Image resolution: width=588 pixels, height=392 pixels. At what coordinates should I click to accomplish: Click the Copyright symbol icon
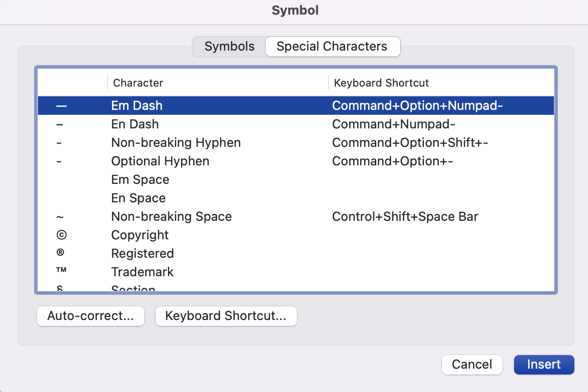[x=61, y=235]
